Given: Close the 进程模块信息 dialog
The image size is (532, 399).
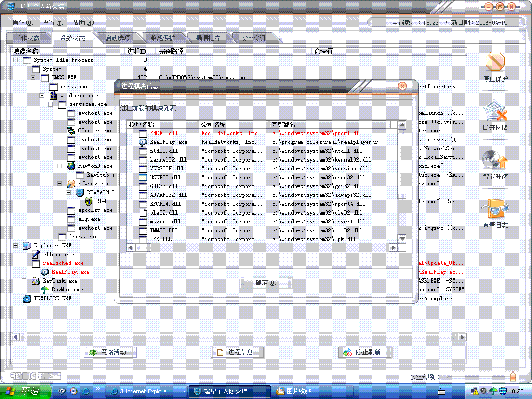Looking at the screenshot, I should pos(402,86).
